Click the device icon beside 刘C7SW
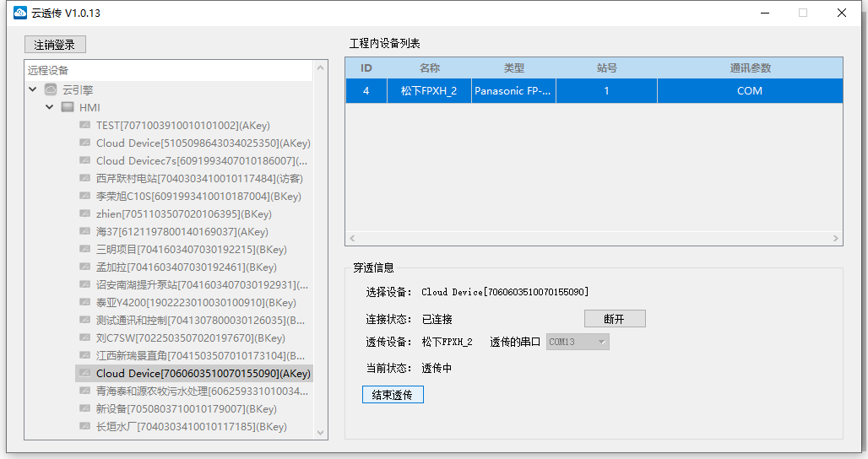 coord(84,337)
